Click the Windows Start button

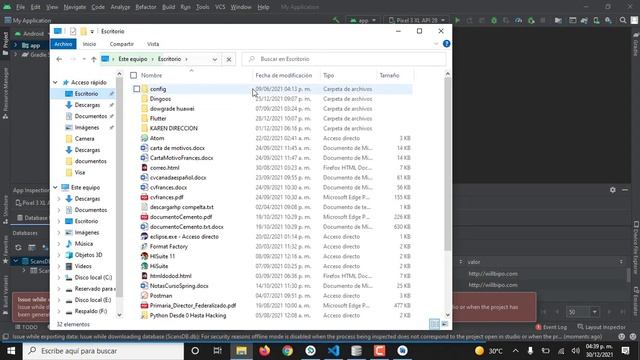(11, 351)
